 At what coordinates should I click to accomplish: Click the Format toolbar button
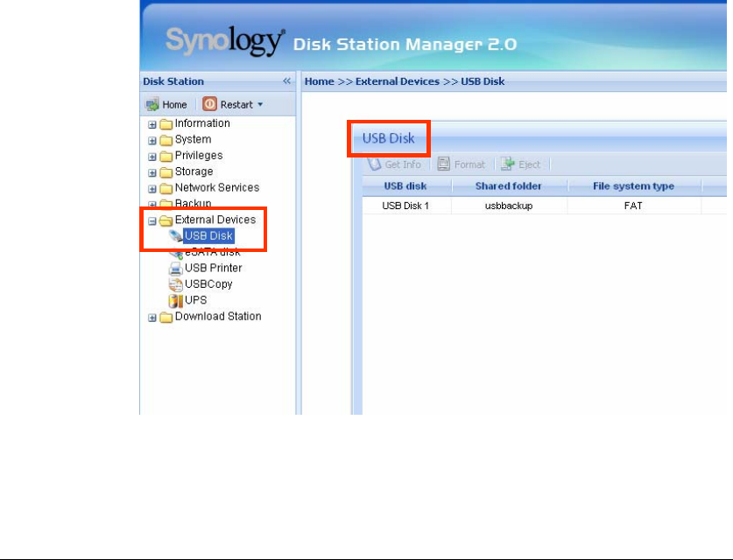coord(461,164)
